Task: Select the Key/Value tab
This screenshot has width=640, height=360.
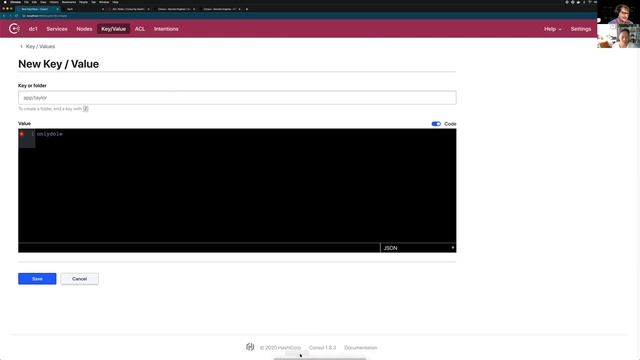Action: pos(113,29)
